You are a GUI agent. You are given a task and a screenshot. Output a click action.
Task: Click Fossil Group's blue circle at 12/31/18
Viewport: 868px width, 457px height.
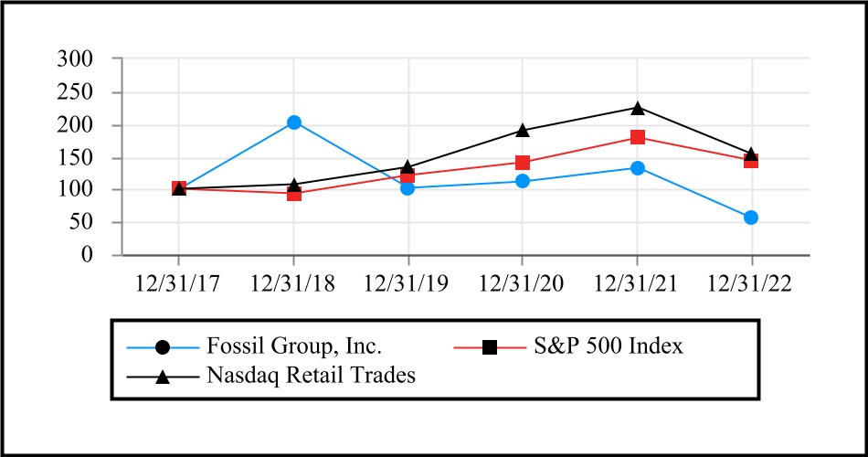click(294, 122)
